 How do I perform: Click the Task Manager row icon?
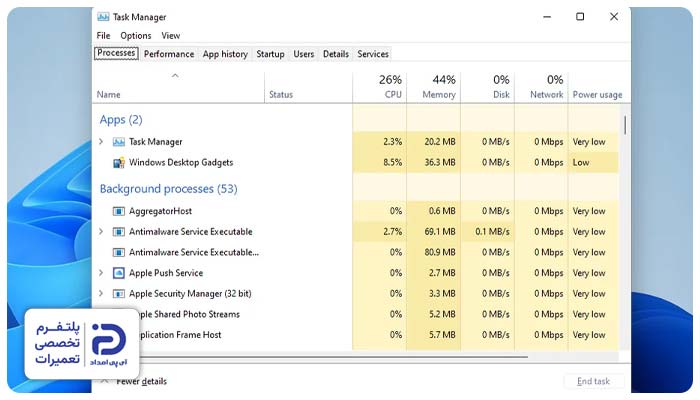(118, 142)
